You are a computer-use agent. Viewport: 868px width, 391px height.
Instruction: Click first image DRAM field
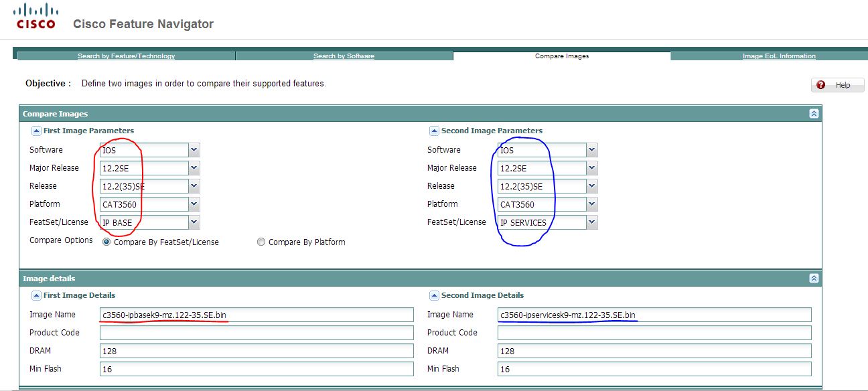tap(257, 351)
